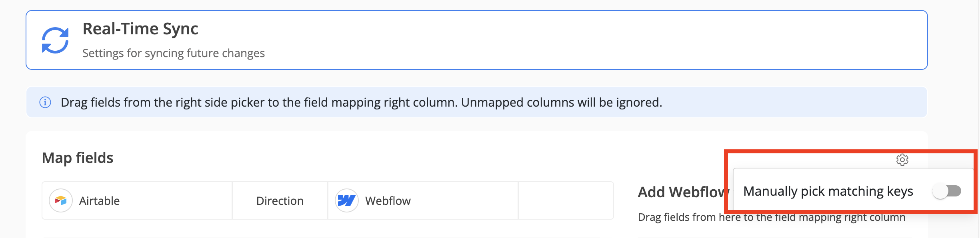Click the Add Webflow heading

point(681,192)
